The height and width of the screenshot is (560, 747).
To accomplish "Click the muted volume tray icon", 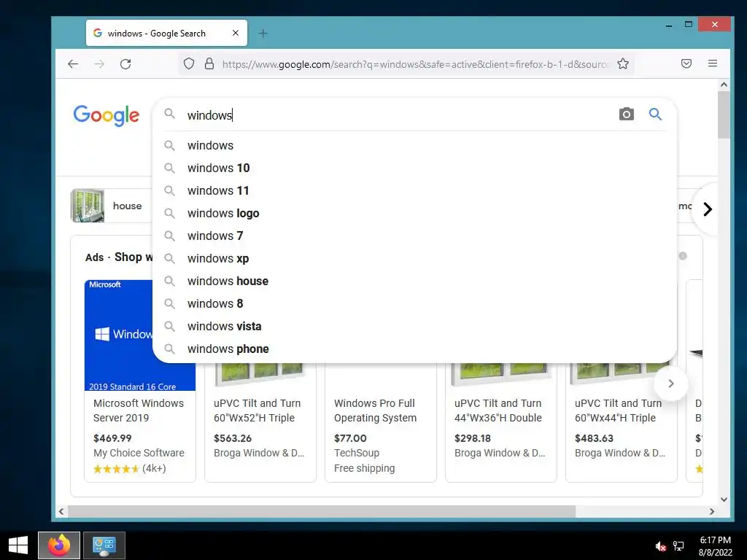I will point(660,546).
